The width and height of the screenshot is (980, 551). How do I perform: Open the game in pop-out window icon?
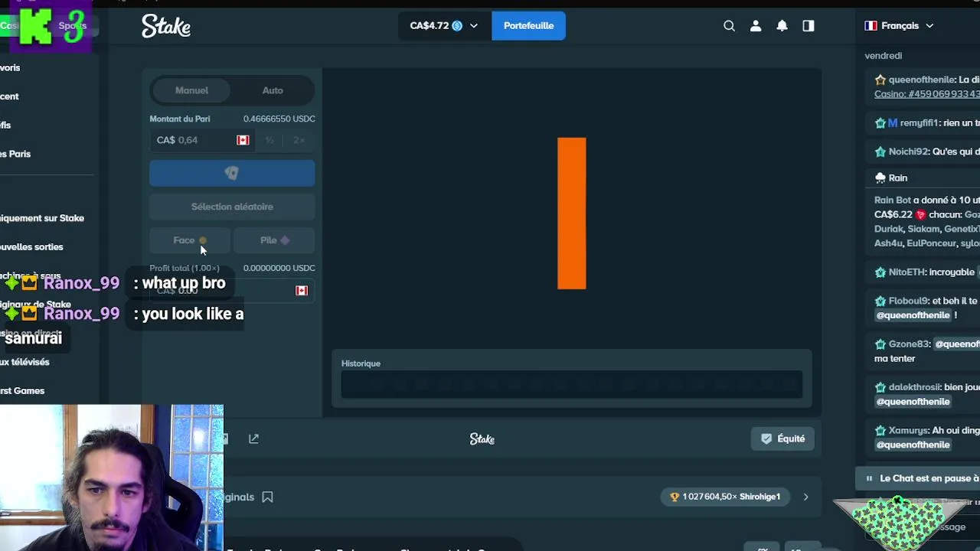[253, 439]
